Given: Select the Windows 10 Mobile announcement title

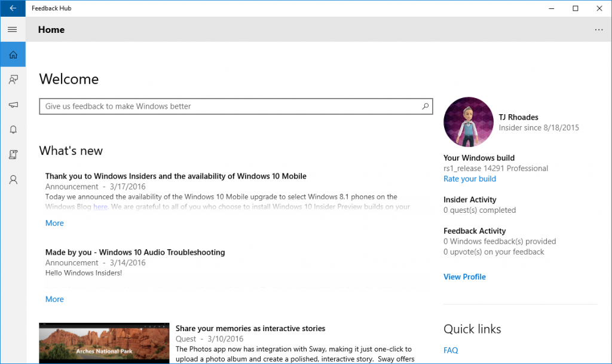Looking at the screenshot, I should 176,176.
